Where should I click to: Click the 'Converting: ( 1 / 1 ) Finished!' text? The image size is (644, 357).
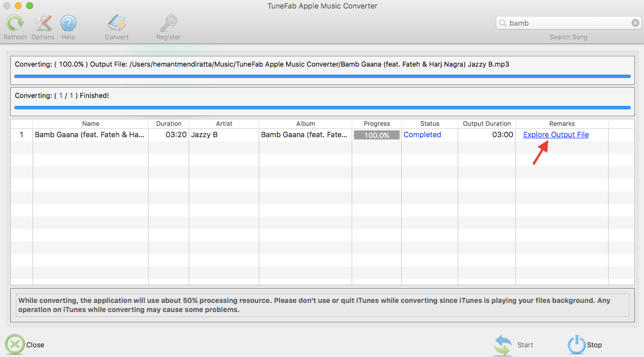click(62, 96)
